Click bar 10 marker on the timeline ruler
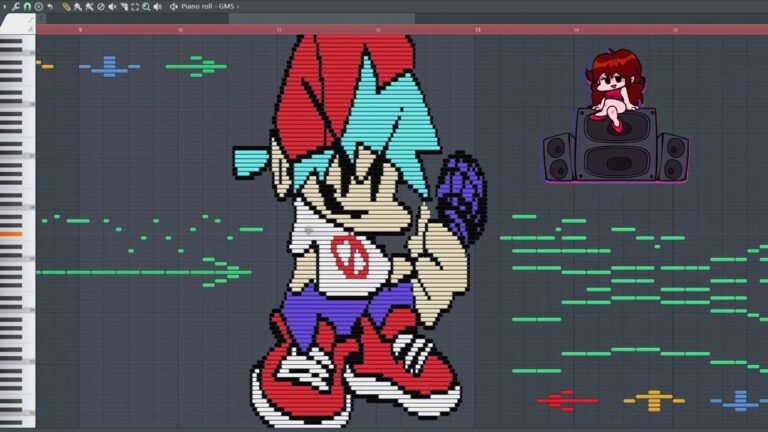This screenshot has height=432, width=768. point(180,30)
